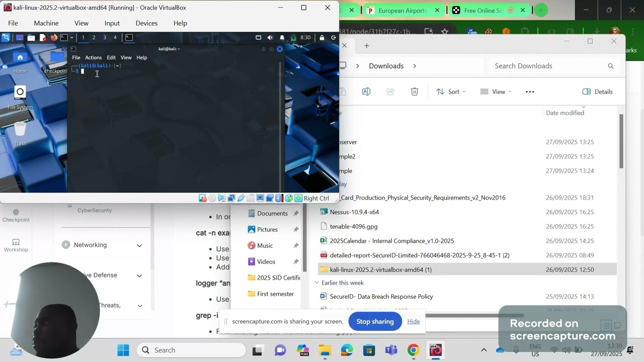Open VirtualBox Devices menu

146,23
